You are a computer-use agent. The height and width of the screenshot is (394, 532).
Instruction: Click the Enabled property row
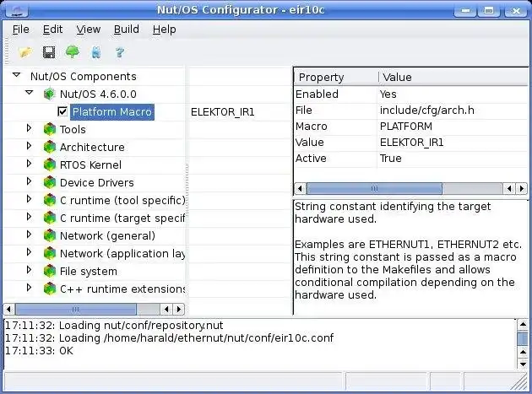[411, 94]
